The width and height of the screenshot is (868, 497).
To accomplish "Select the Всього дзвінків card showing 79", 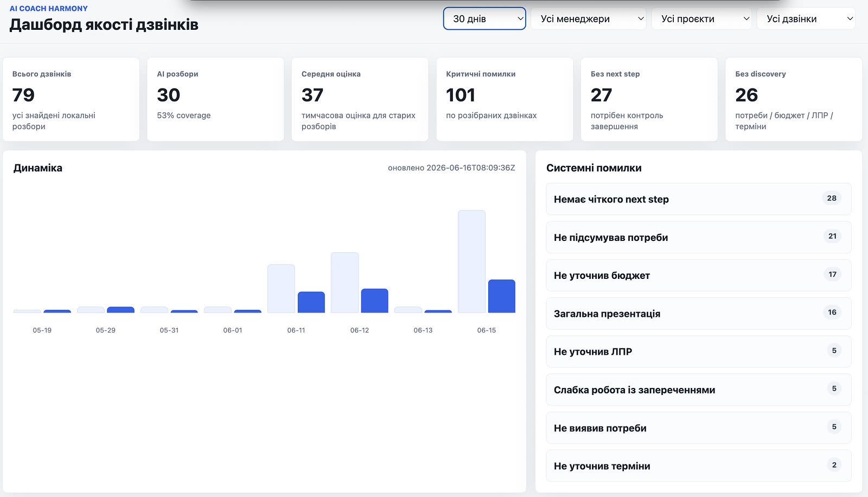I will click(x=71, y=99).
